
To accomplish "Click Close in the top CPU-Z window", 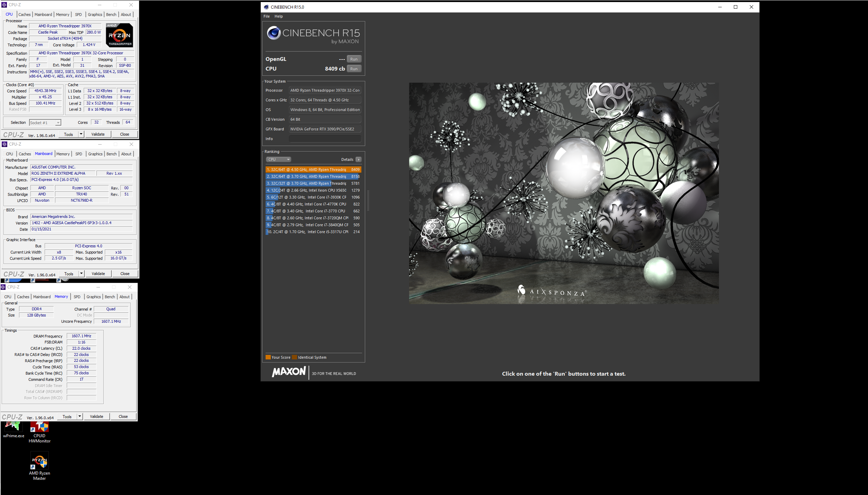I will 124,134.
